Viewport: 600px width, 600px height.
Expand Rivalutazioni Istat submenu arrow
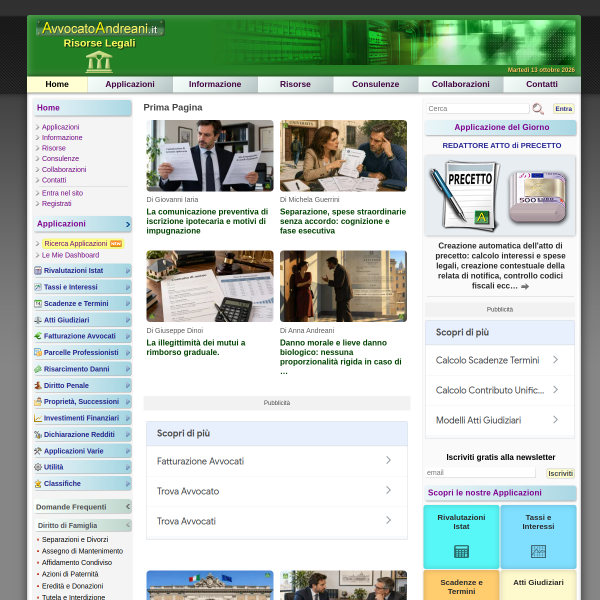[x=128, y=271]
